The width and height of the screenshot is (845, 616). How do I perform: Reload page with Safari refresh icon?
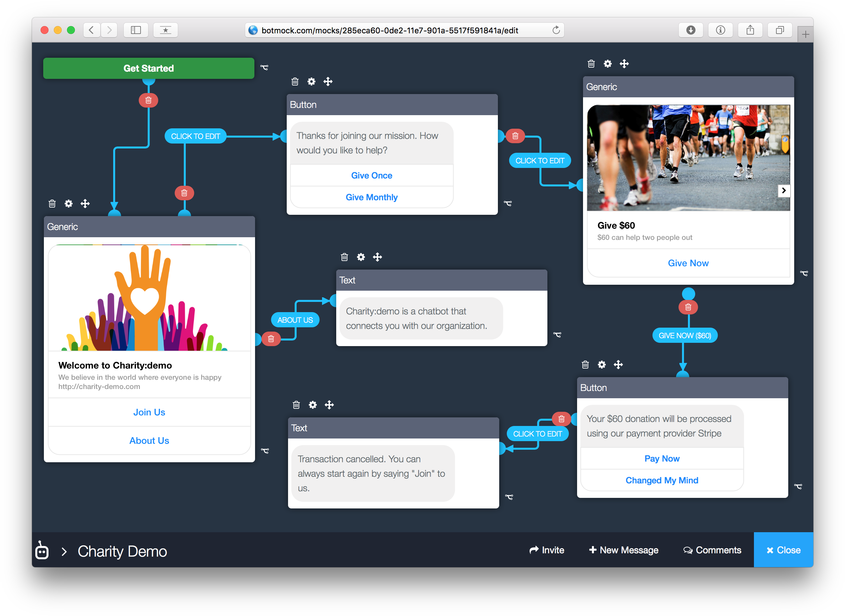click(x=556, y=30)
